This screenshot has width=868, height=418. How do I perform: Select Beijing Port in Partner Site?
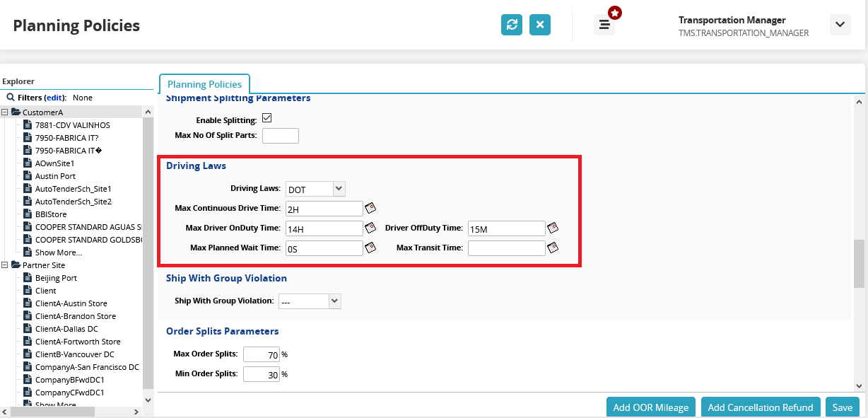[x=56, y=278]
